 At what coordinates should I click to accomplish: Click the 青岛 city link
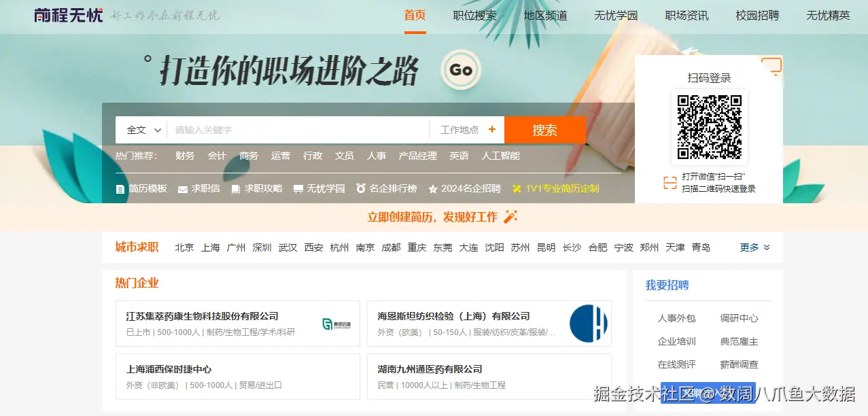point(701,247)
